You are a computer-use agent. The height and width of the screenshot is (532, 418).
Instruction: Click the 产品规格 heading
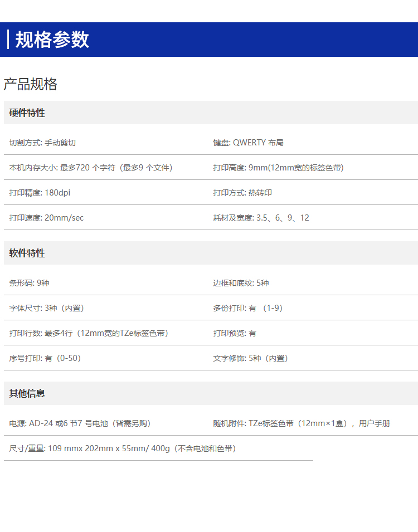[31, 85]
